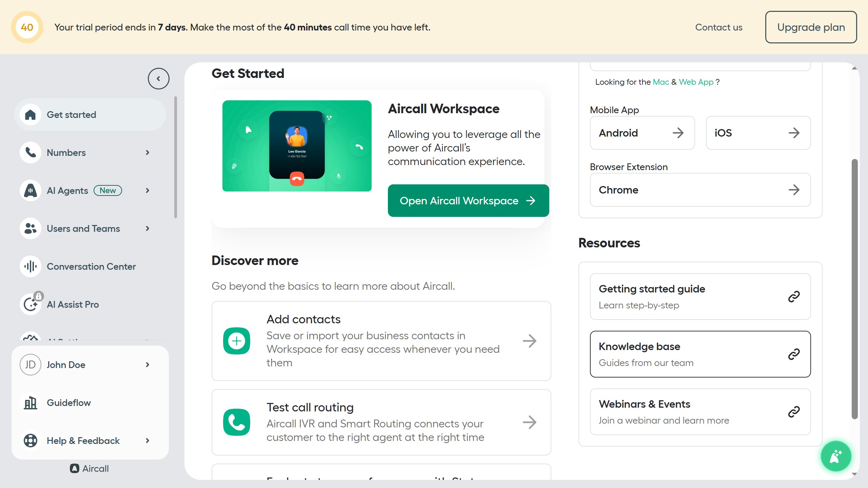Click the Discover more heading
This screenshot has width=868, height=488.
pos(255,261)
